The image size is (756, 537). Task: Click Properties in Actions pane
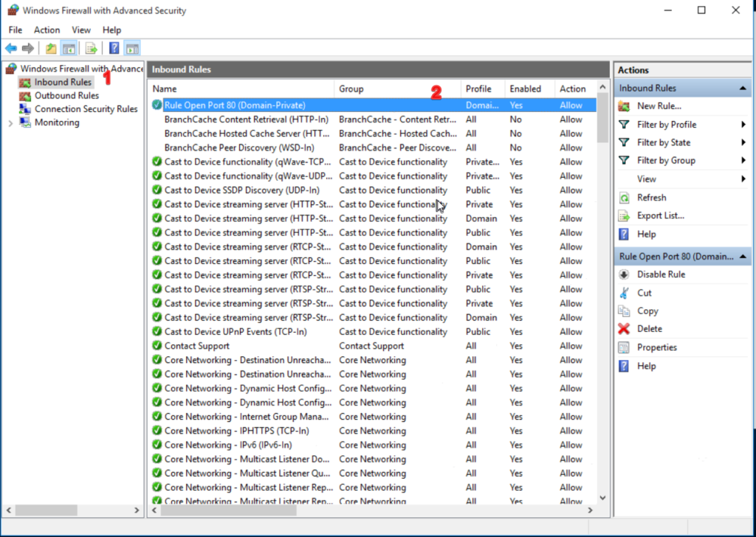tap(656, 347)
